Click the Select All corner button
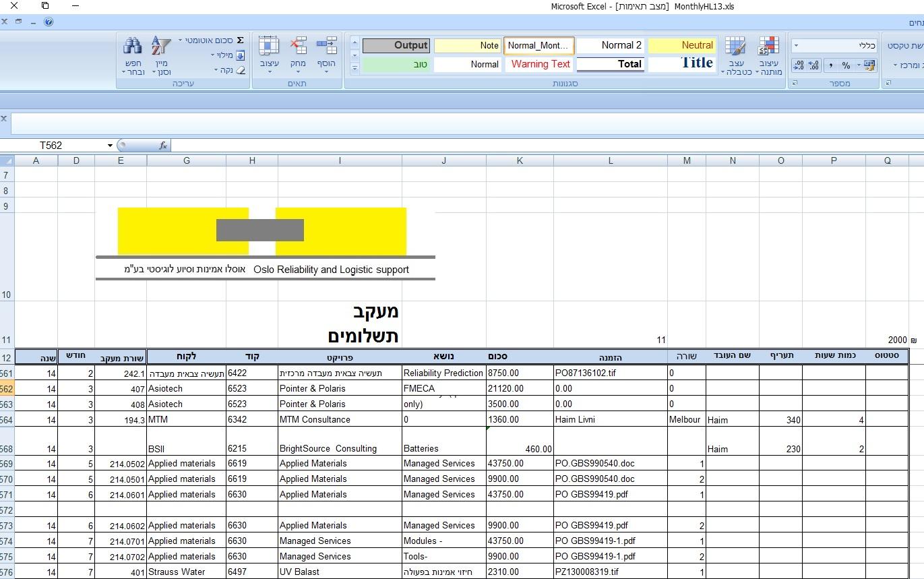Image resolution: width=924 pixels, height=579 pixels. coord(7,160)
